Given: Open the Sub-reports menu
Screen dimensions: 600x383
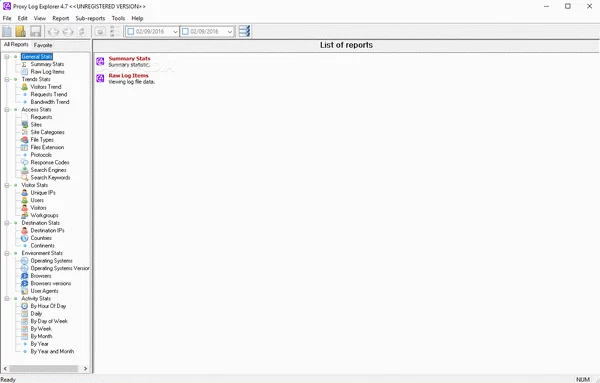Looking at the screenshot, I should coord(90,18).
